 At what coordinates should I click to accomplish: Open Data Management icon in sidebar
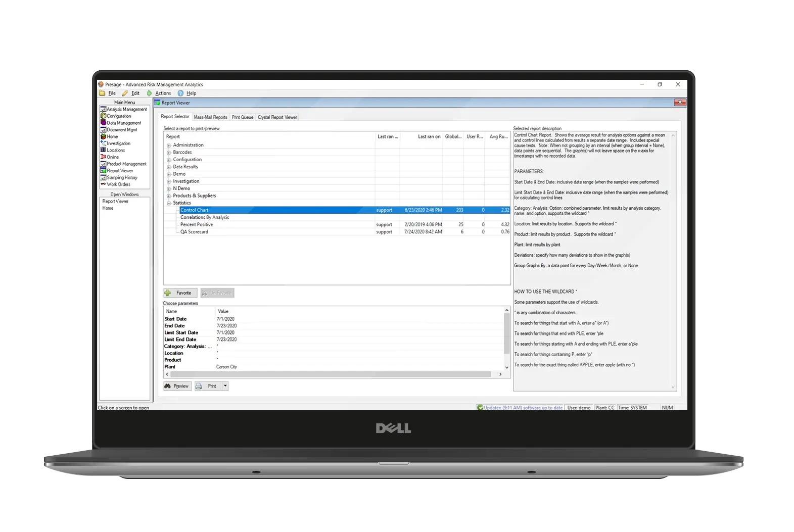(103, 123)
